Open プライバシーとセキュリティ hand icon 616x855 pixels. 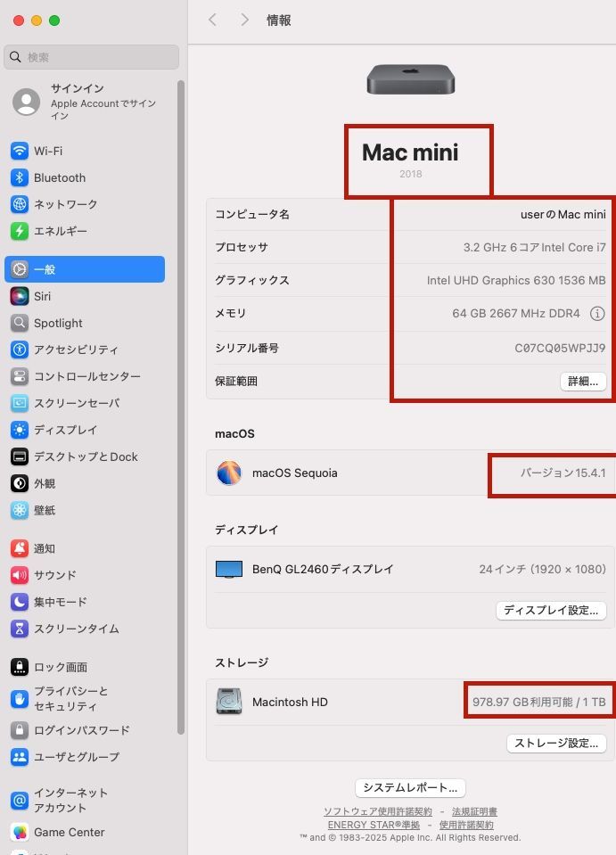click(20, 698)
